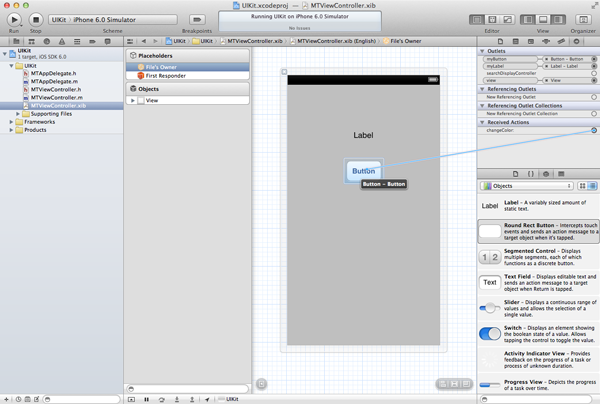Screen dimensions: 600x404
Task: Open the Organizer window
Action: [x=583, y=20]
